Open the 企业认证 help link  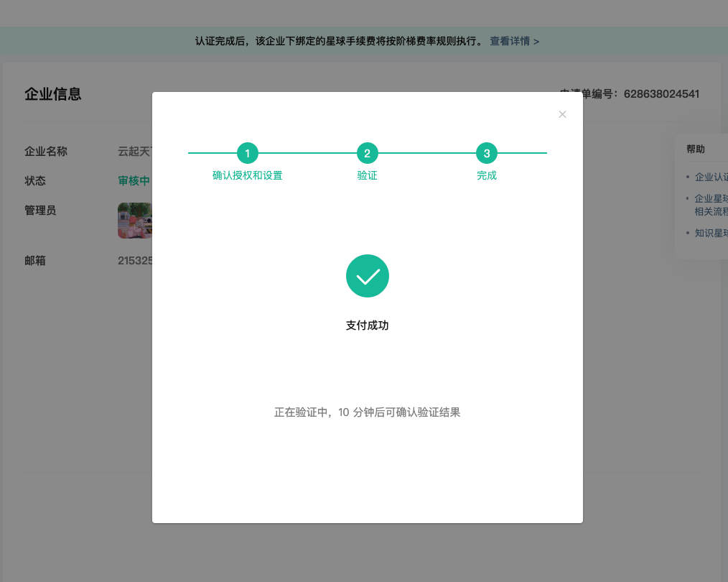coord(711,177)
